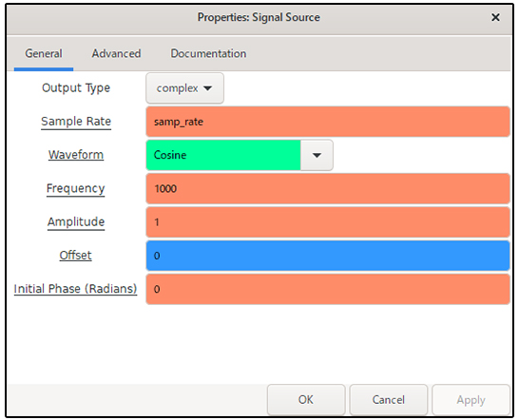Viewport: 519px width, 420px height.
Task: Click the underlined Waveform label
Action: point(76,155)
